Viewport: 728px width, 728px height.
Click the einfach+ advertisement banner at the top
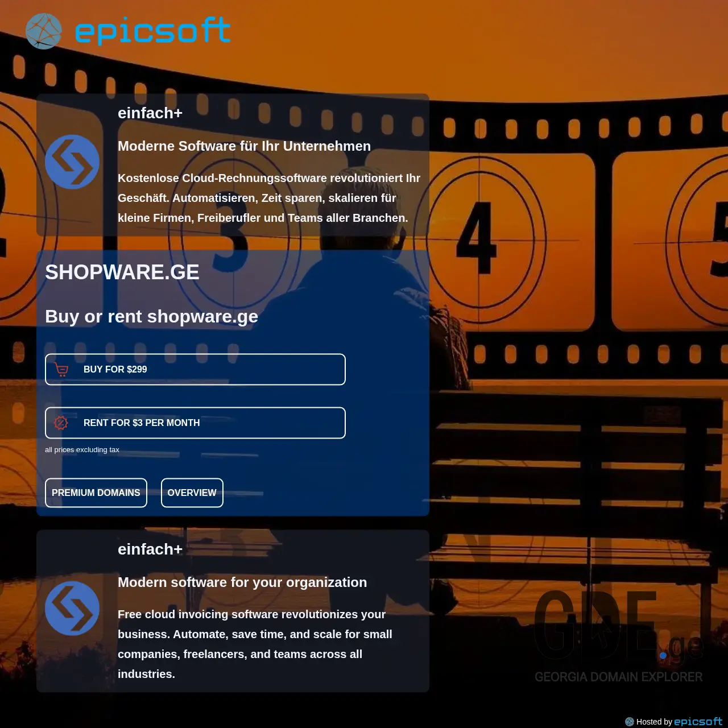(233, 165)
